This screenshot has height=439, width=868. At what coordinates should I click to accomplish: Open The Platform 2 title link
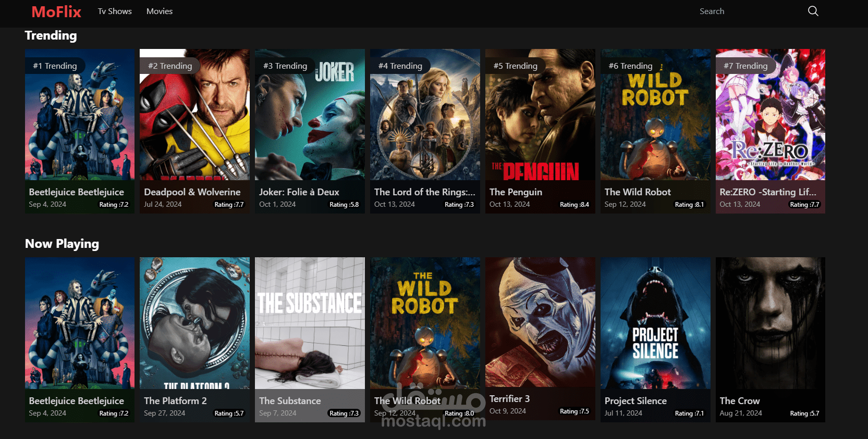coord(175,401)
